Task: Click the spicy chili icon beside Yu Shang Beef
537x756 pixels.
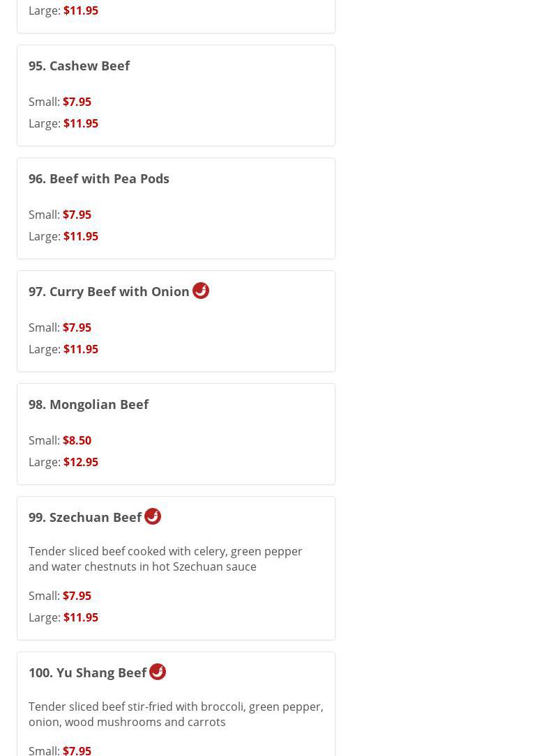Action: click(x=158, y=672)
